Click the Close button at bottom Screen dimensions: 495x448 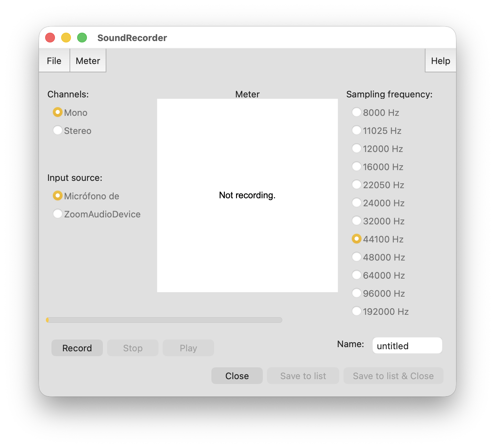click(237, 376)
